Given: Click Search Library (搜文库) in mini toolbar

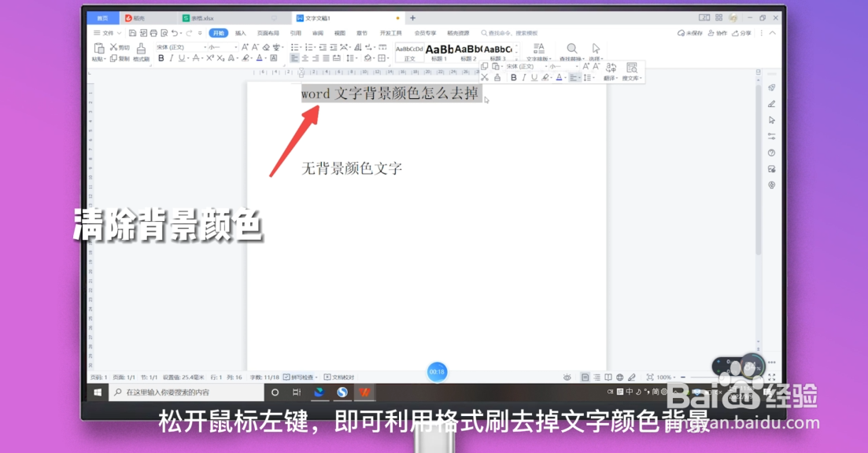Looking at the screenshot, I should (631, 72).
